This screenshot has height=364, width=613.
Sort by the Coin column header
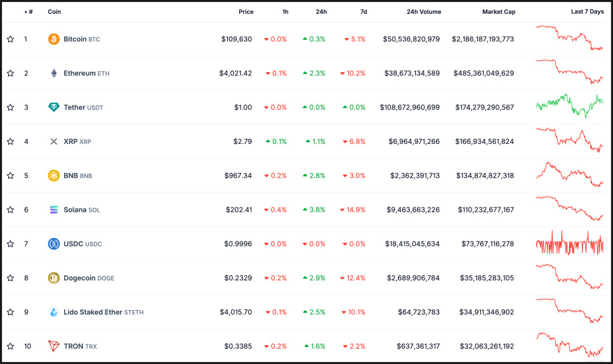(55, 11)
